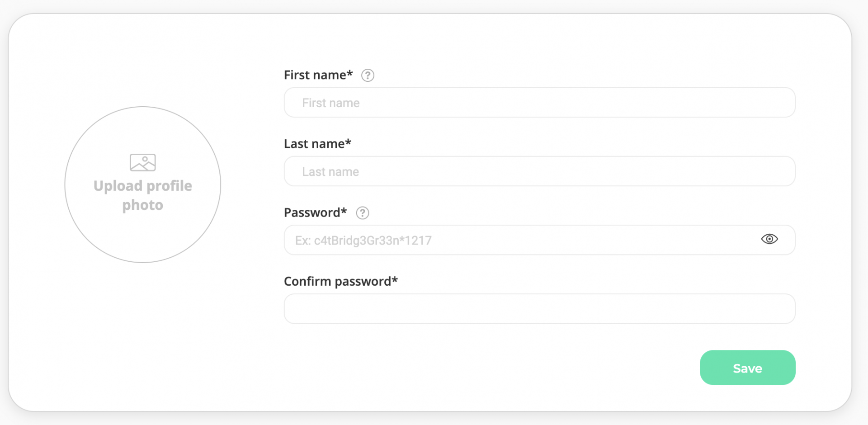Click the "Save" text on the button

click(747, 368)
